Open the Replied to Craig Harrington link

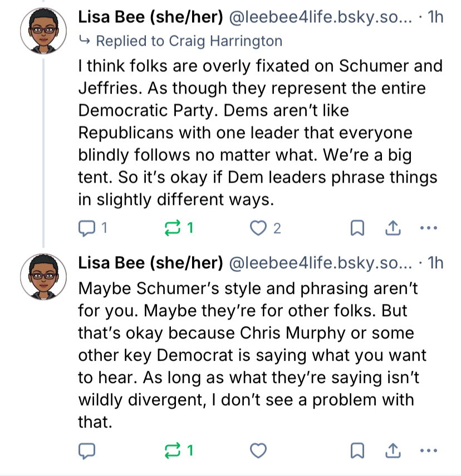coord(188,41)
